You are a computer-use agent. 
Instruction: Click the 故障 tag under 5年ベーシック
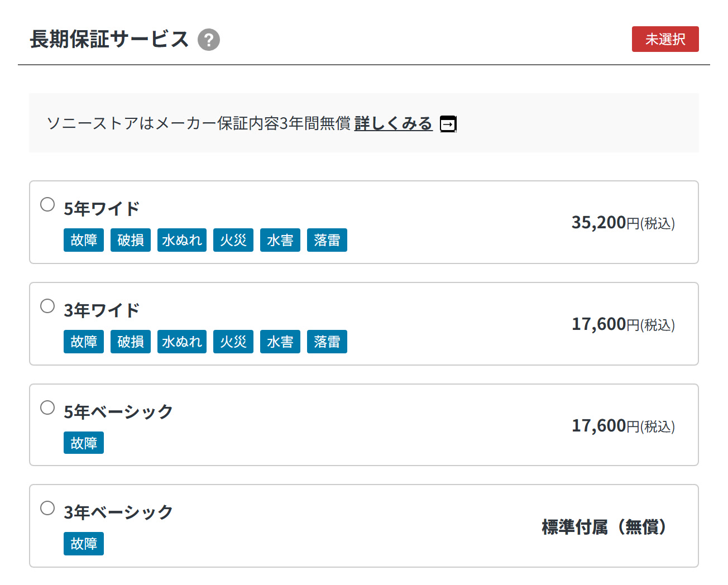tap(84, 443)
